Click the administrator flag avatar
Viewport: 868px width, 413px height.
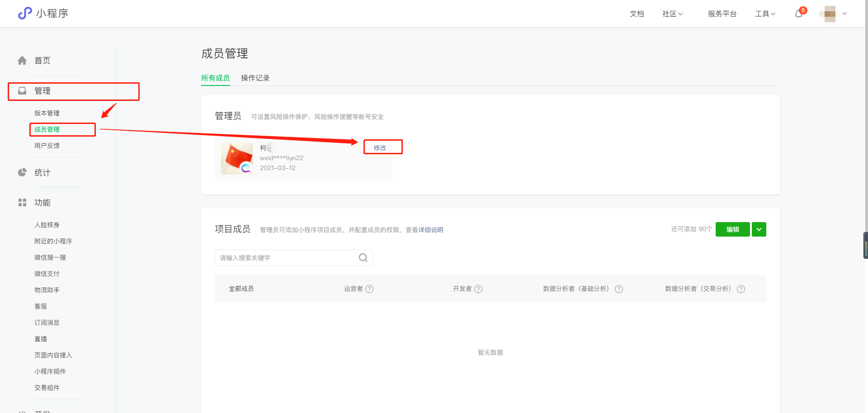tap(237, 159)
